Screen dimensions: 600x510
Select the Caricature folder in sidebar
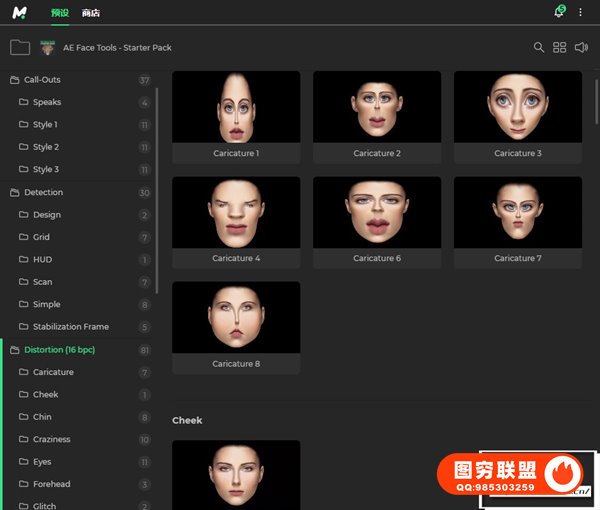tap(53, 372)
